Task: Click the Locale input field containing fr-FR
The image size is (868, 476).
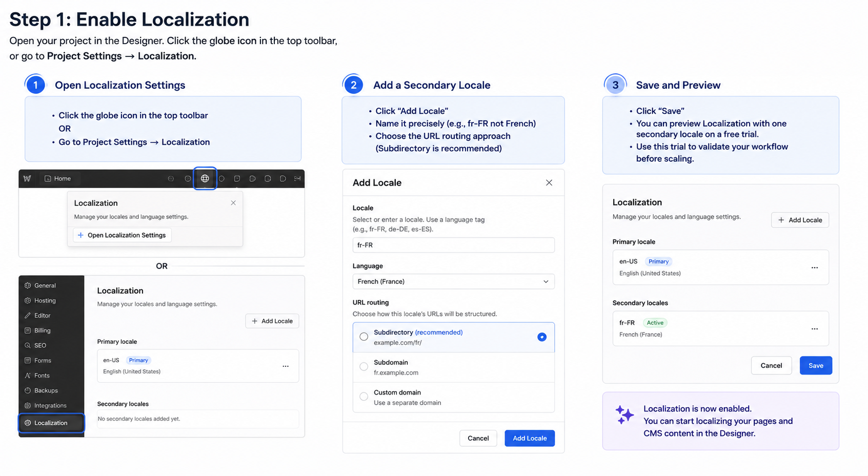Action: click(453, 245)
